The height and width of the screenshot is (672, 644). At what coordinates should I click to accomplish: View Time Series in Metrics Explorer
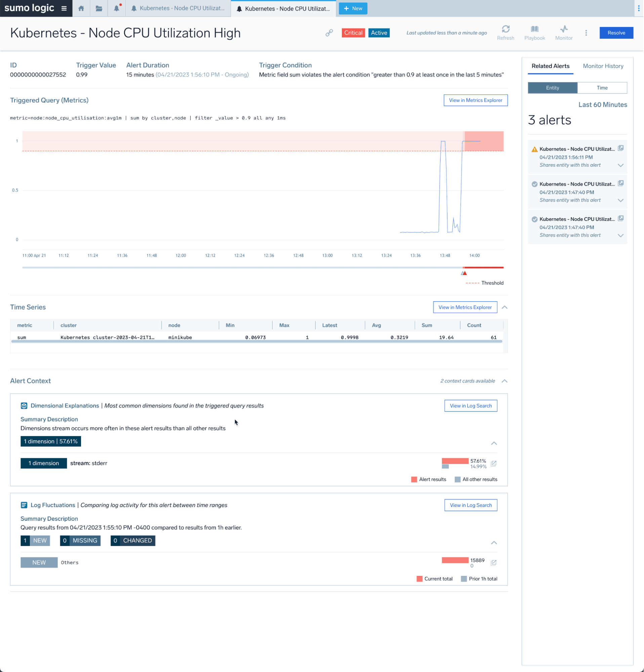pyautogui.click(x=466, y=308)
